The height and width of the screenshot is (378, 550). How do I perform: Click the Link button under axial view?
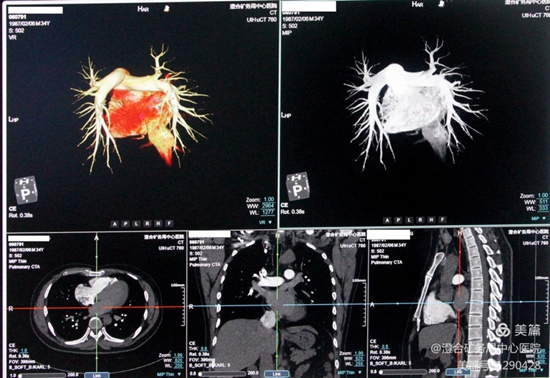pyautogui.click(x=96, y=375)
